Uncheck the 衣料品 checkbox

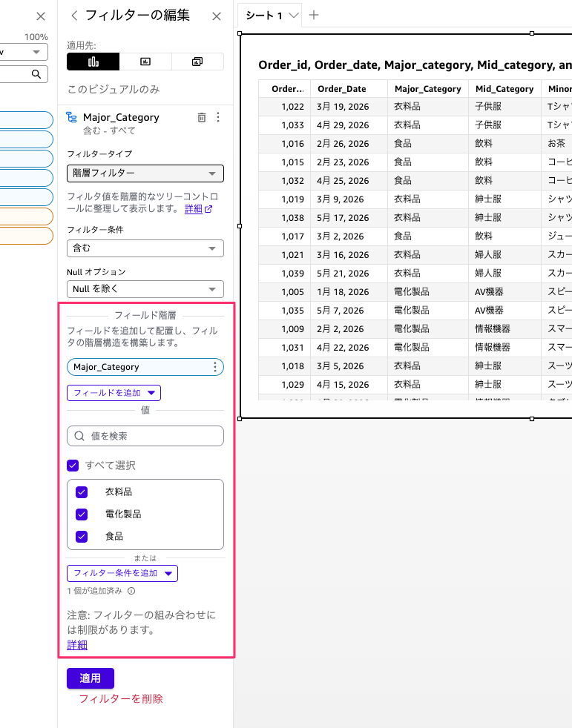(x=82, y=492)
